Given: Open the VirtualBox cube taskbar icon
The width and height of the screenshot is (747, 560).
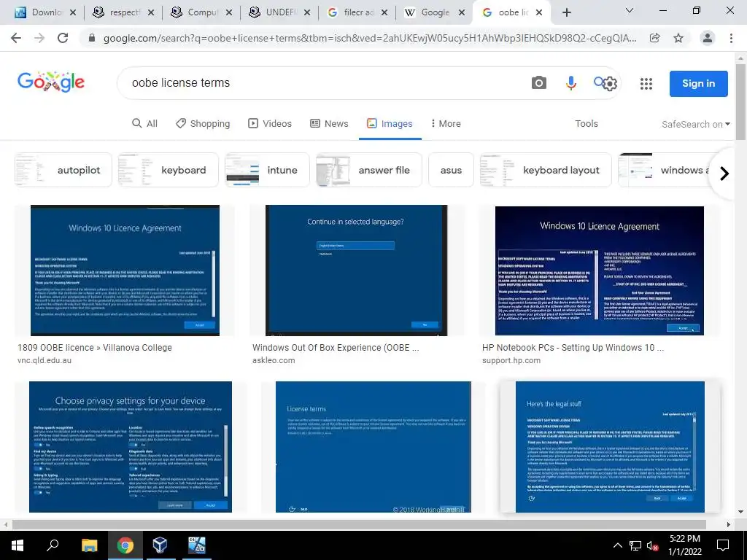Looking at the screenshot, I should 160,545.
